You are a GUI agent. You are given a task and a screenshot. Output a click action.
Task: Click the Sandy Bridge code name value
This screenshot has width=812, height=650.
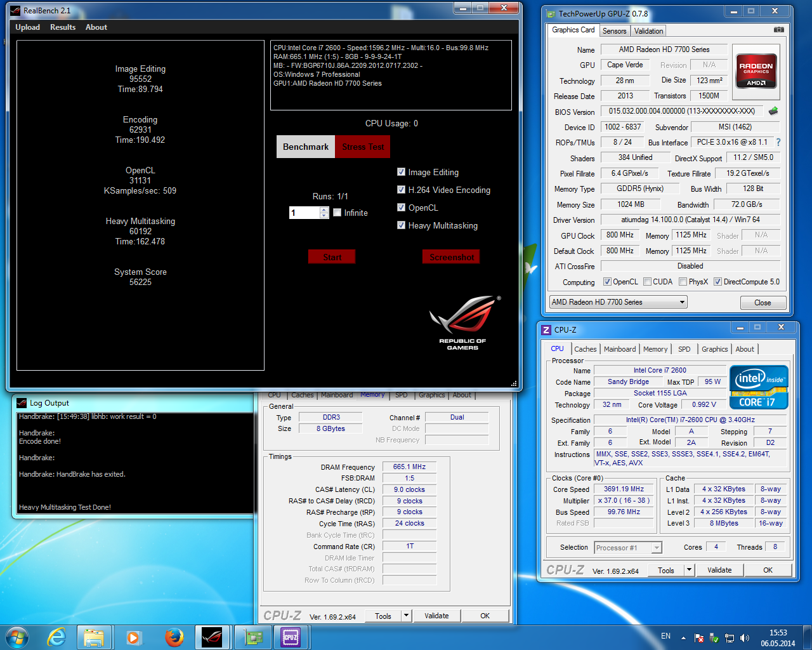(x=628, y=382)
